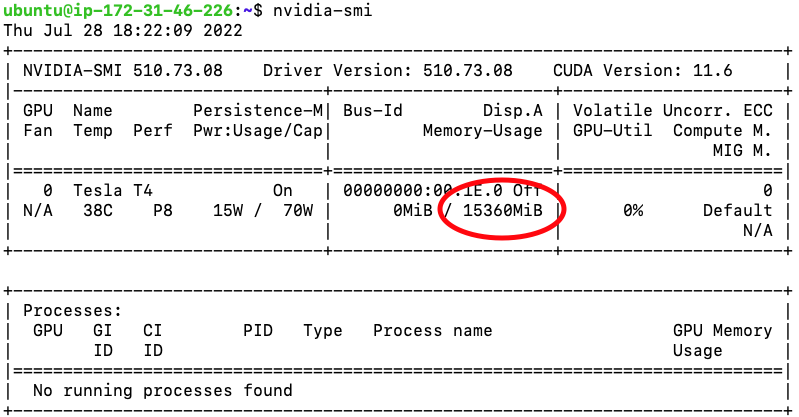Click the NVIDIA-SMI 510.73.08 version text
The width and height of the screenshot is (799, 417).
[x=122, y=71]
